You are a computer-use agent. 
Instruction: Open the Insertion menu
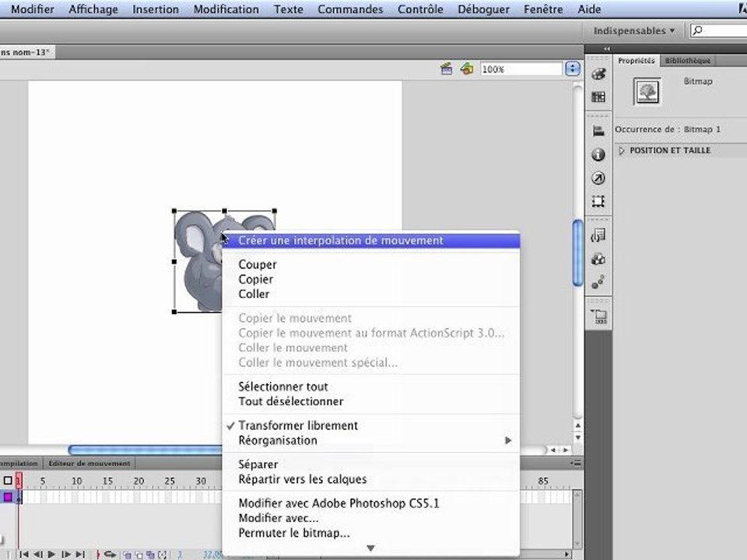pyautogui.click(x=156, y=9)
